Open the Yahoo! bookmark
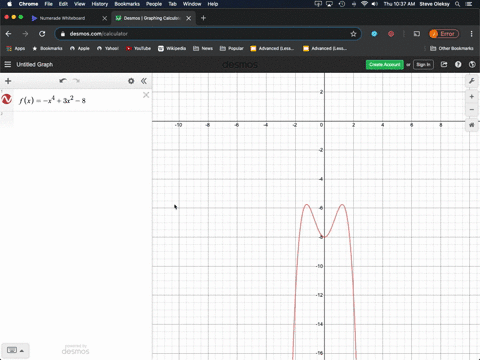 point(108,48)
